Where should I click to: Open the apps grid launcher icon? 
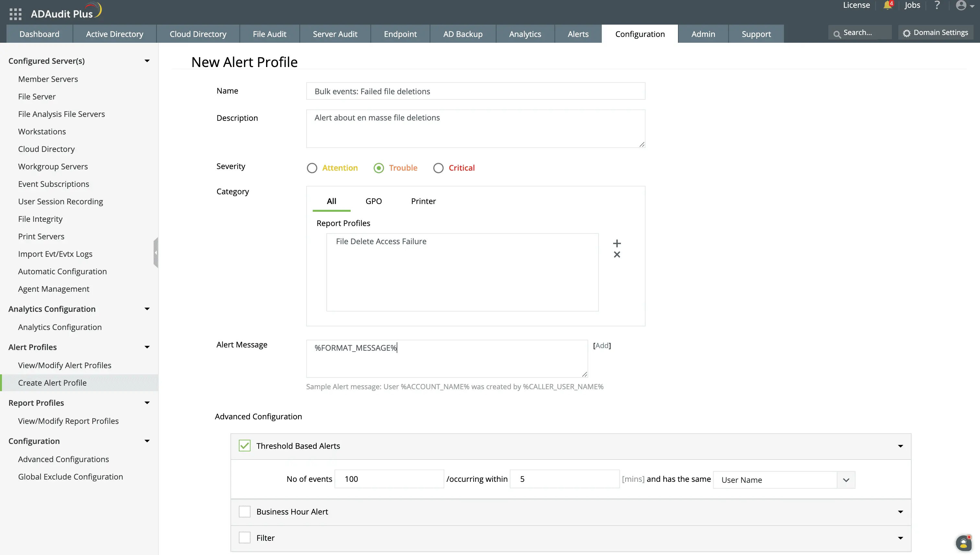15,14
